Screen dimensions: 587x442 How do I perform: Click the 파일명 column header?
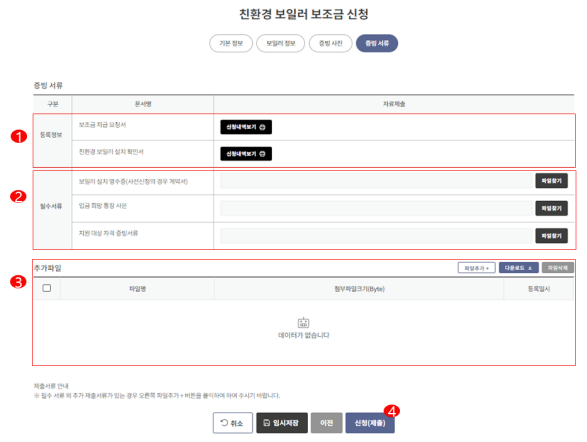tap(137, 289)
